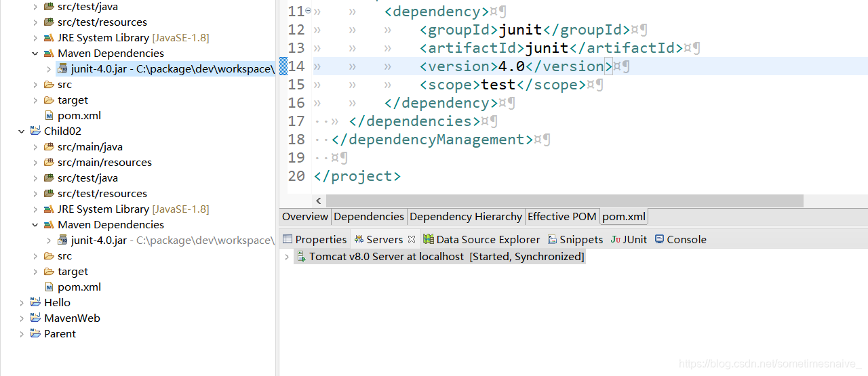Click the Data Source Explorer view icon
The width and height of the screenshot is (868, 376).
[428, 239]
